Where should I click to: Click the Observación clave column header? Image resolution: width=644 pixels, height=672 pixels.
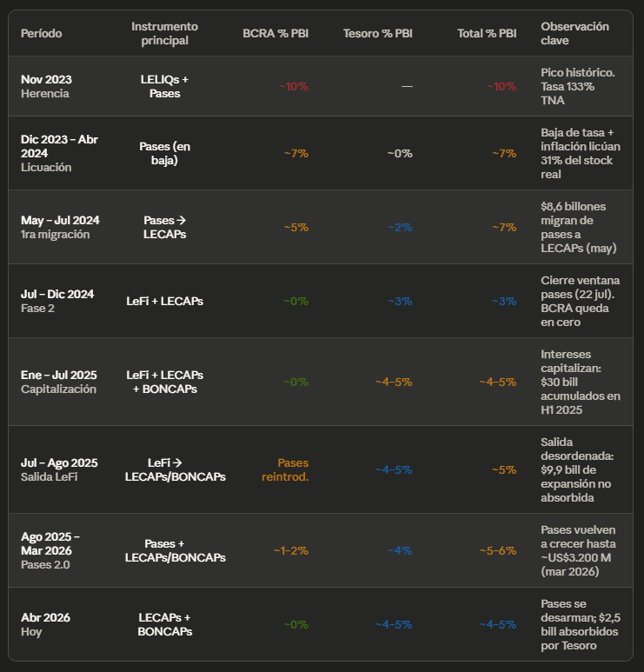coord(574,33)
